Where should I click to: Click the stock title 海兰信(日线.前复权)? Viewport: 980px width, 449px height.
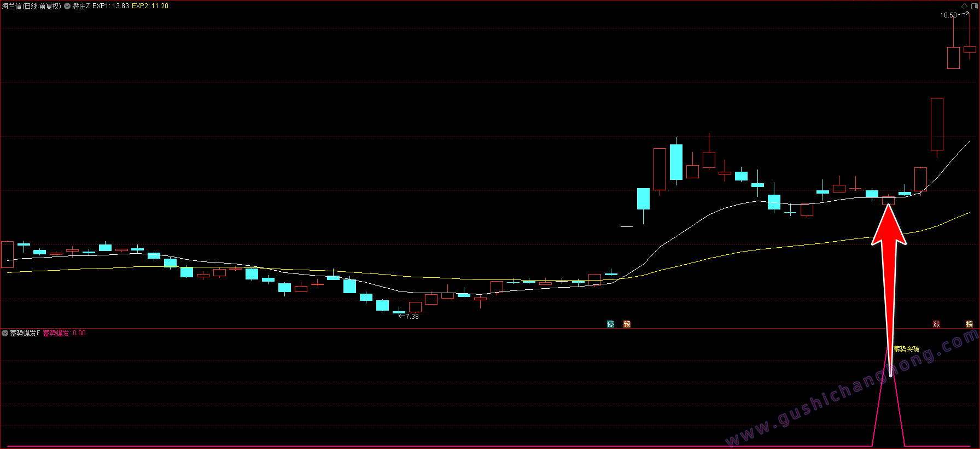click(x=32, y=6)
